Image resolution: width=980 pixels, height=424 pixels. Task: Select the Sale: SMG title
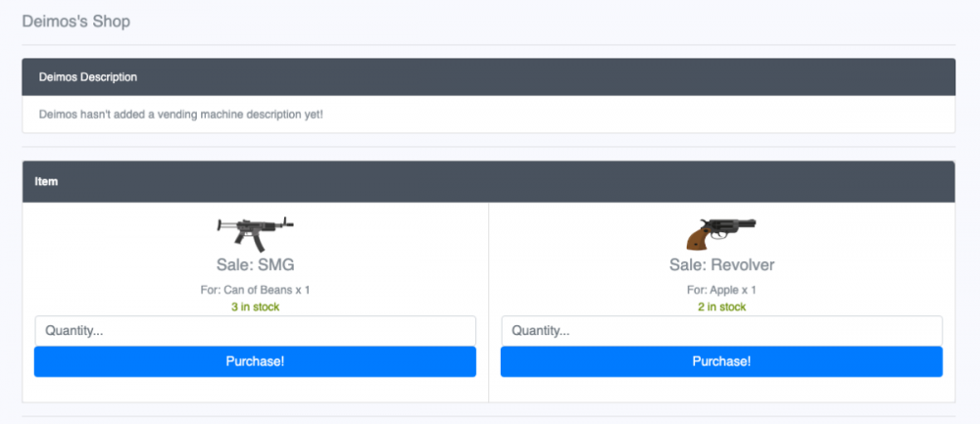click(x=255, y=265)
